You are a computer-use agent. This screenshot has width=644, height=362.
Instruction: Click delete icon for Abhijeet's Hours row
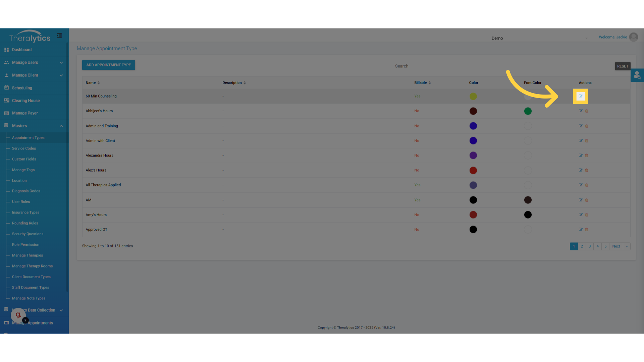[x=587, y=111]
